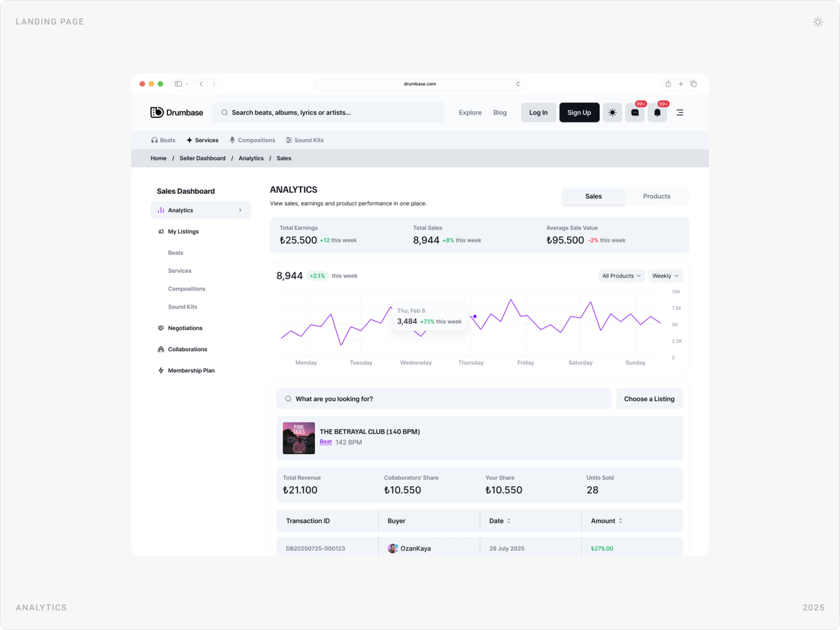Viewport: 840px width, 630px height.
Task: Focus the 'What are you looking for?' search field
Action: (444, 399)
